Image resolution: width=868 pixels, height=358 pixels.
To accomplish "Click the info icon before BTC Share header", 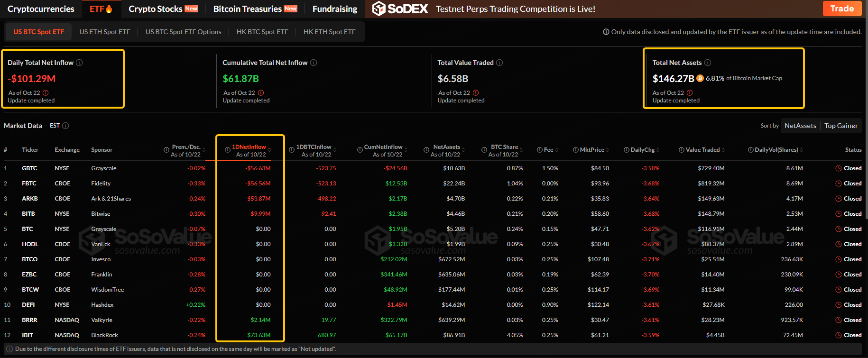I will click(484, 150).
